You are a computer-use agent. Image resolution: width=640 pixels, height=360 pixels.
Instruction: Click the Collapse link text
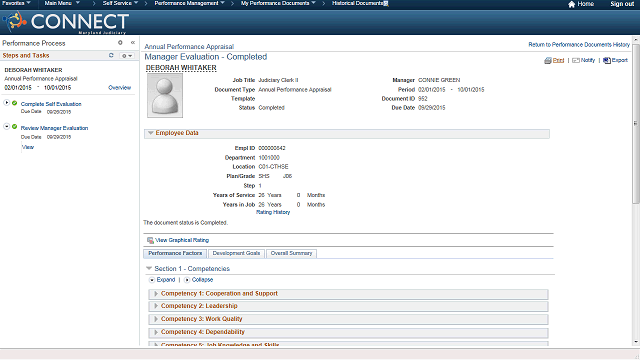coord(202,280)
